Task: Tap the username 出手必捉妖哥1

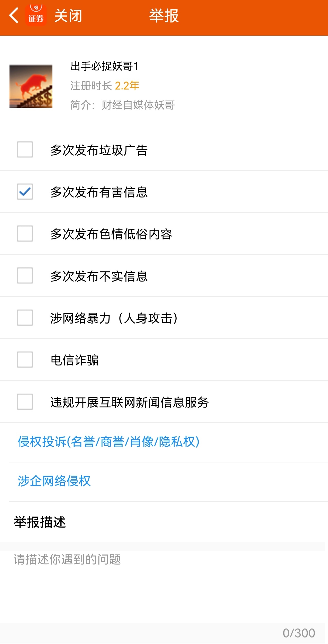Action: [104, 66]
